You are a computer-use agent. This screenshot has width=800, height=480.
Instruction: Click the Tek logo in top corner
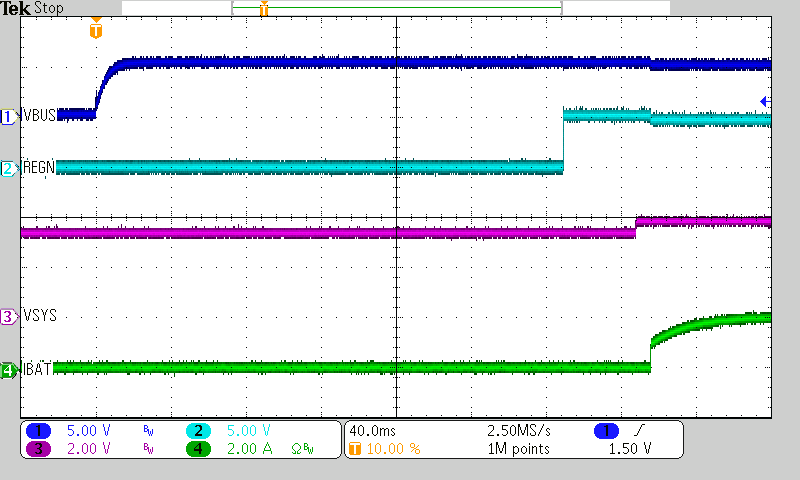15,9
